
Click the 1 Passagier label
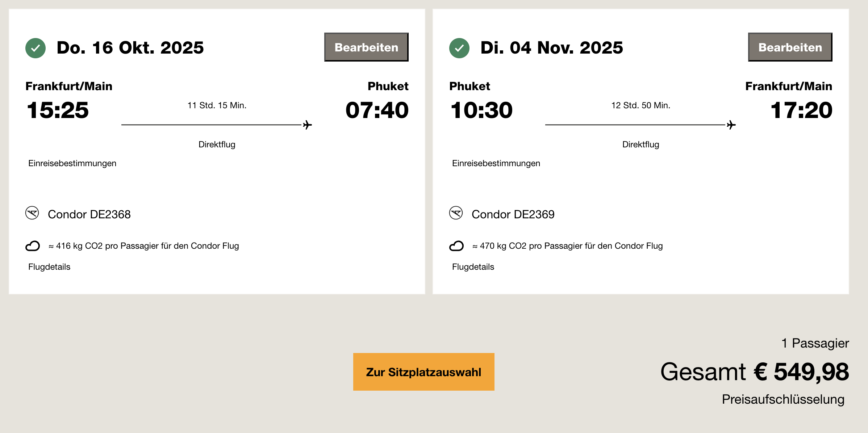[x=815, y=343]
